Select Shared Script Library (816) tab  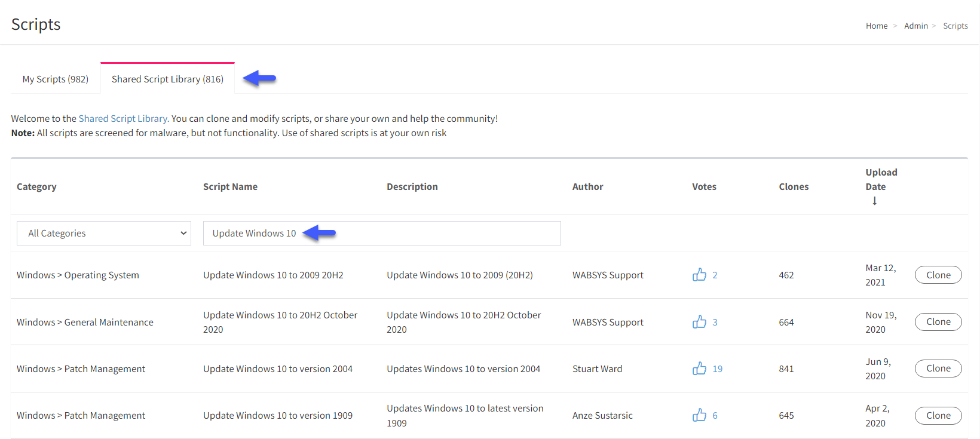tap(167, 79)
